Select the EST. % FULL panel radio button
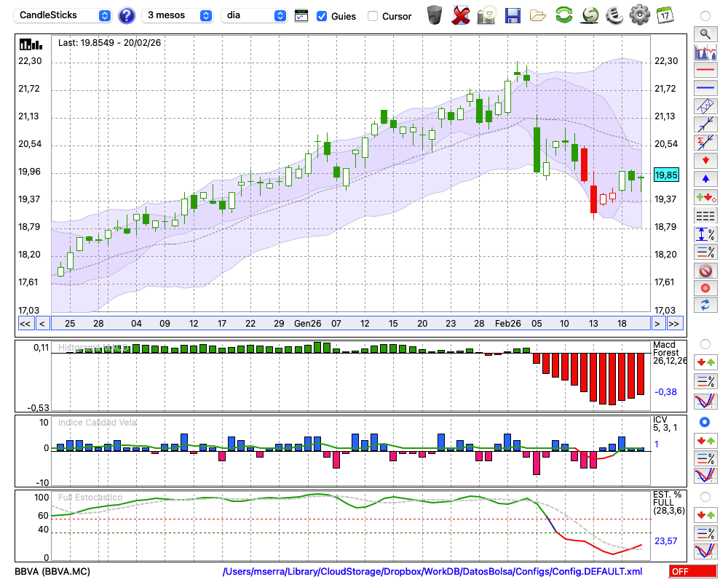728x582 pixels. click(705, 497)
